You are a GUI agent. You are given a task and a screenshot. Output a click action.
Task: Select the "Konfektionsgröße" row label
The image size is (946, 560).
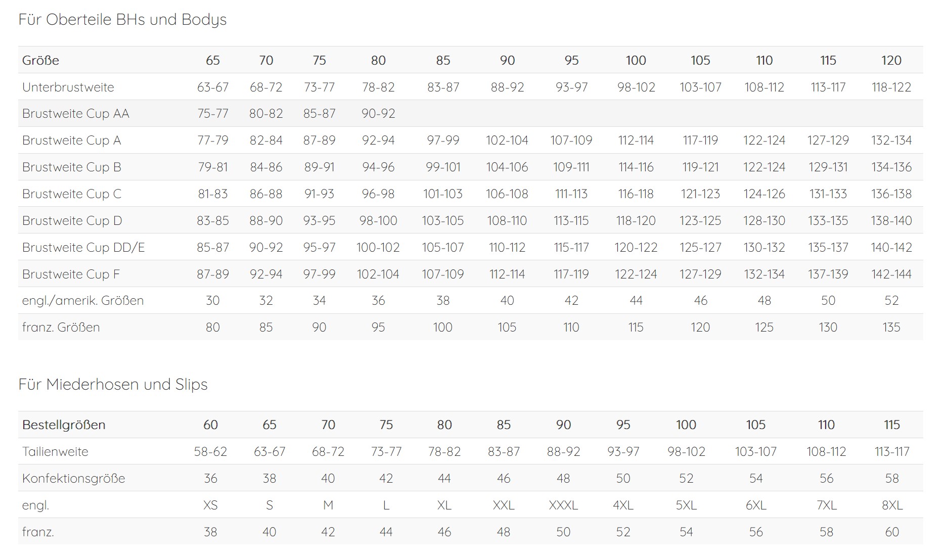73,479
